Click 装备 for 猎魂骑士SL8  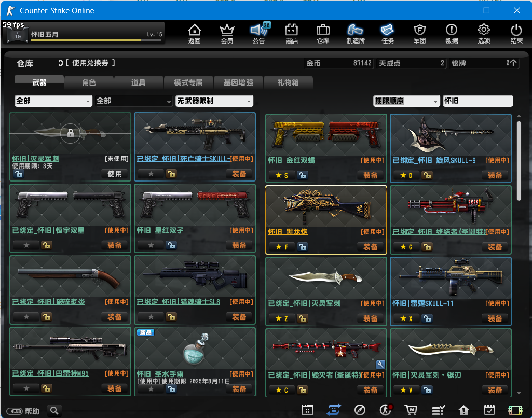239,317
